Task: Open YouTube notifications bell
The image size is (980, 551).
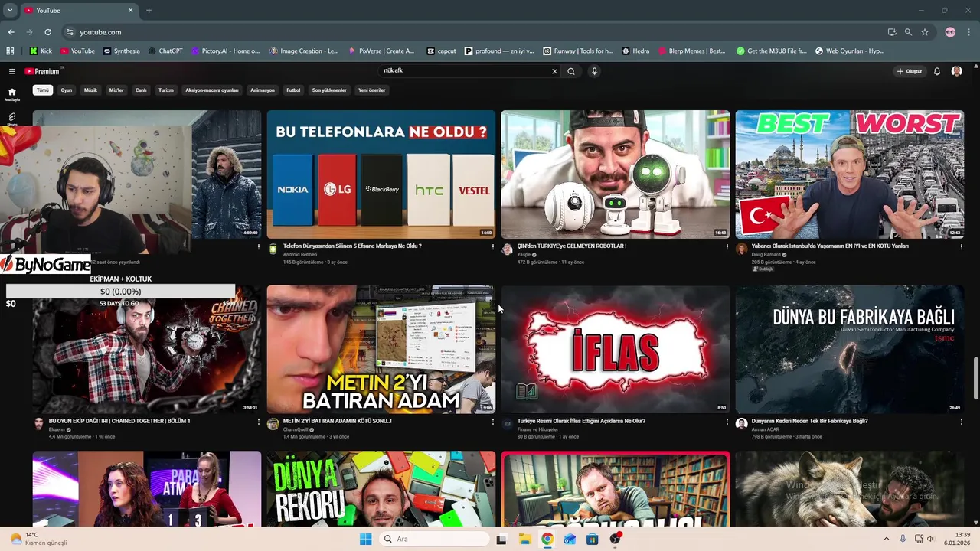Action: click(x=936, y=71)
